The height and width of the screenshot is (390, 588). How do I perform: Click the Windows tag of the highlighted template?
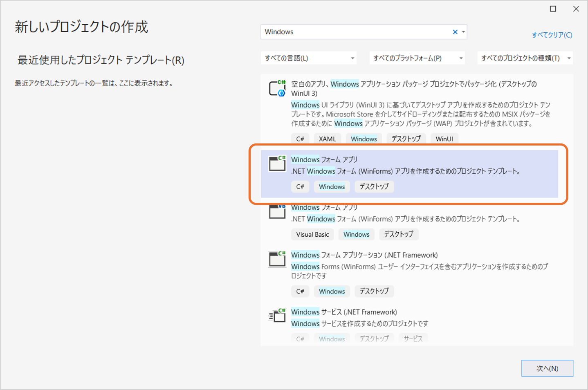point(332,187)
